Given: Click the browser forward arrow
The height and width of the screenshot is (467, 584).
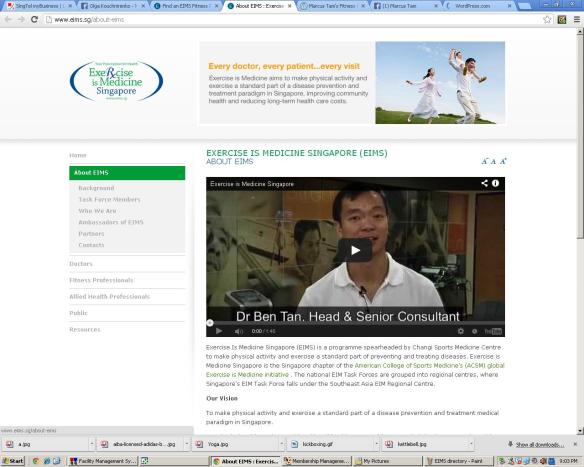Looking at the screenshot, I should point(21,19).
